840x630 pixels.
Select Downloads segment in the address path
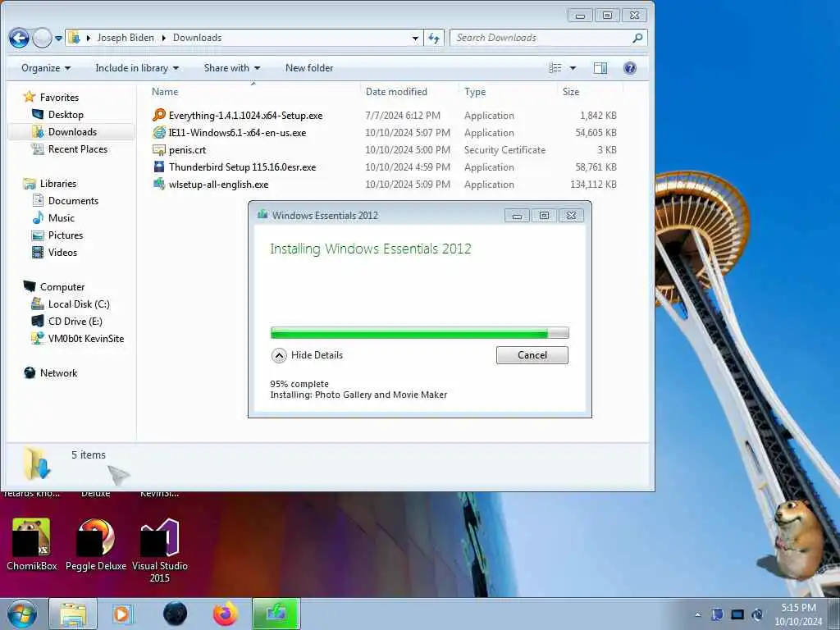(x=197, y=38)
